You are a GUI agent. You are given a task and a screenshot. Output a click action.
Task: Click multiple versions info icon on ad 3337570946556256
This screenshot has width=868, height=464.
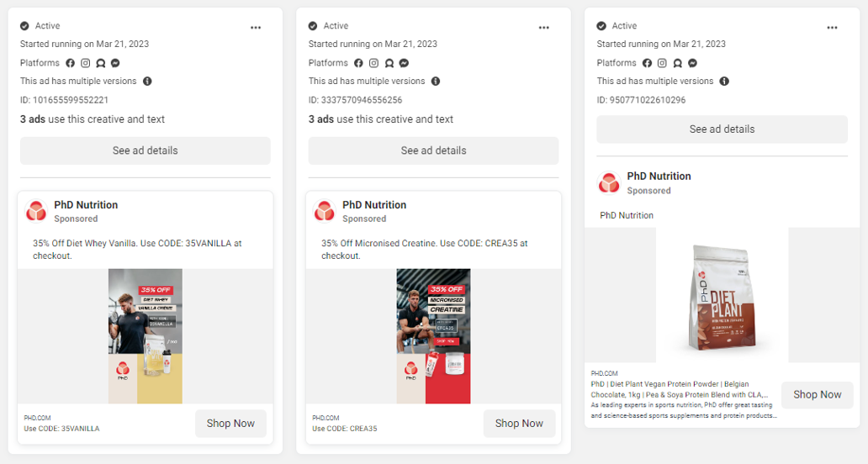coord(436,82)
